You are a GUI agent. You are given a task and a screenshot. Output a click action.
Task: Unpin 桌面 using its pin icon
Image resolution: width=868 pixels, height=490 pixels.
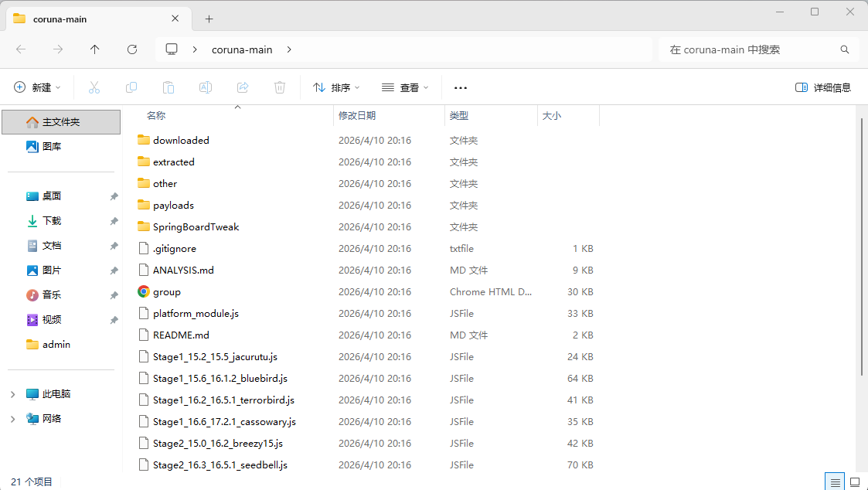coord(114,196)
